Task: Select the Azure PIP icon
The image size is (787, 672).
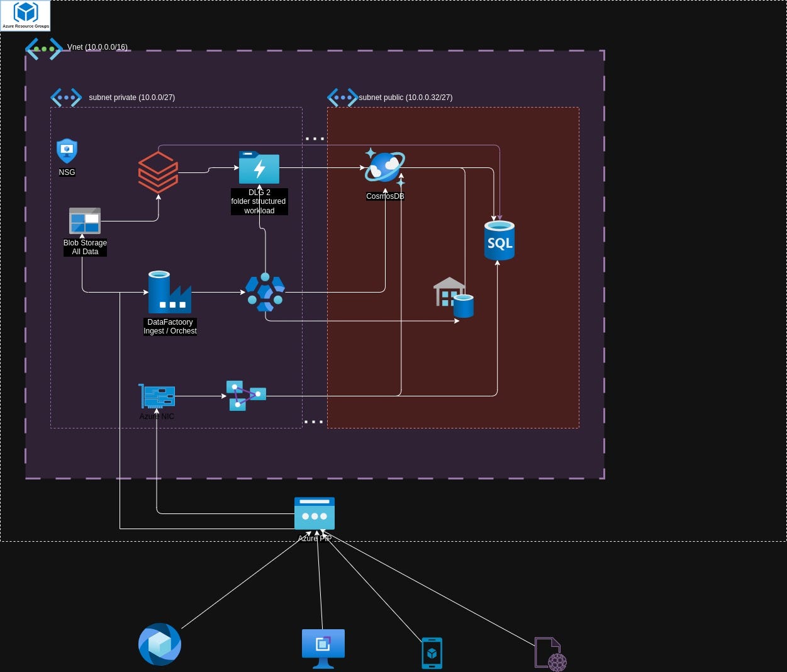Action: point(314,513)
